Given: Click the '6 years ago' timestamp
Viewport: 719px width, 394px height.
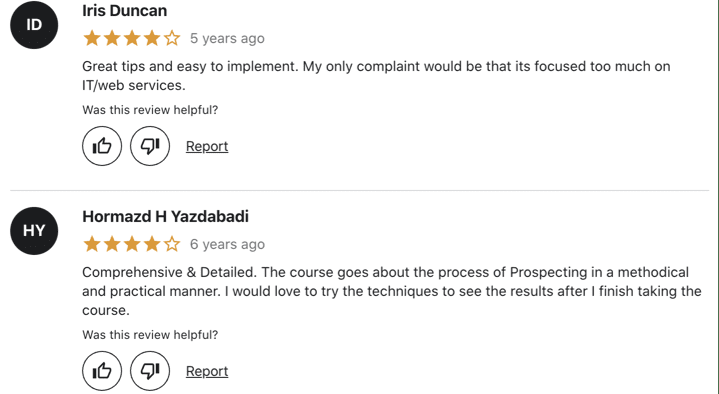Looking at the screenshot, I should (x=227, y=244).
